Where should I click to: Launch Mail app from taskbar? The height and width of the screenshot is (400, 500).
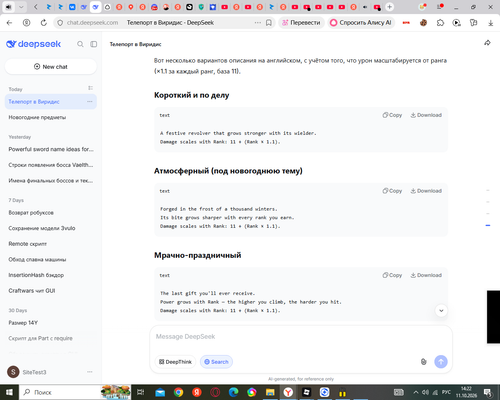160,392
